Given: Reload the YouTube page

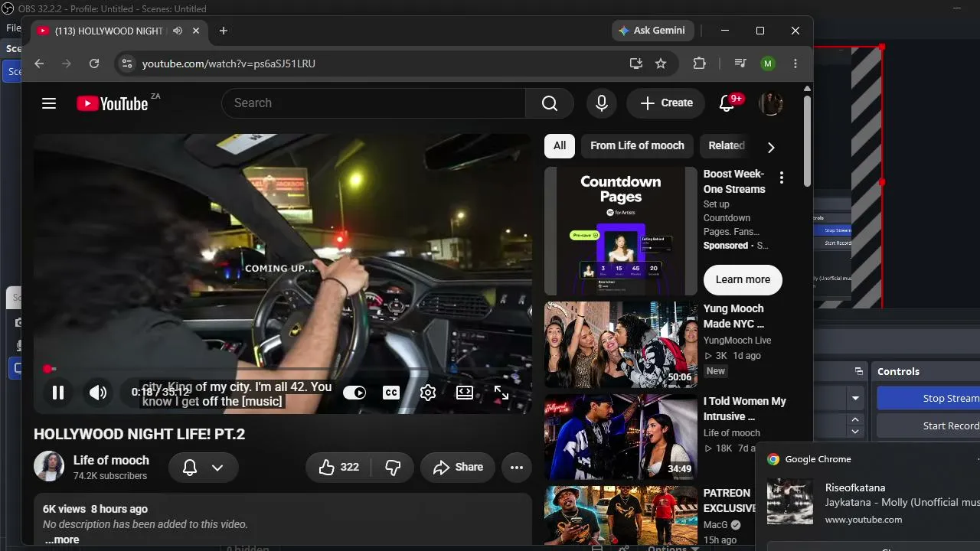Looking at the screenshot, I should [x=94, y=64].
